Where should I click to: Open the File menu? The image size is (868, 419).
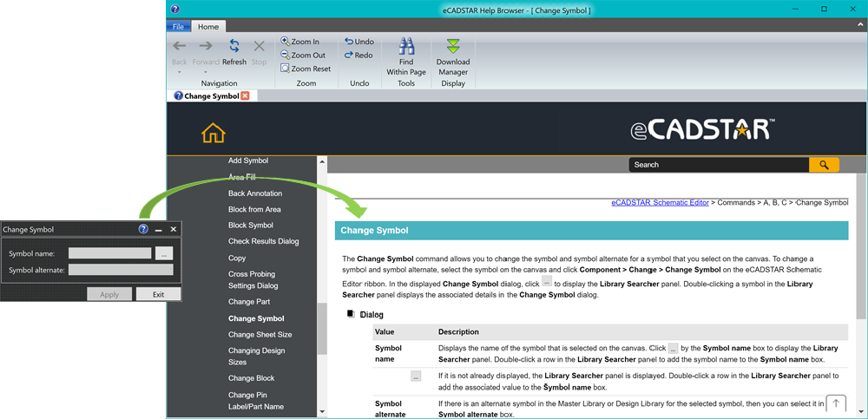pos(178,27)
